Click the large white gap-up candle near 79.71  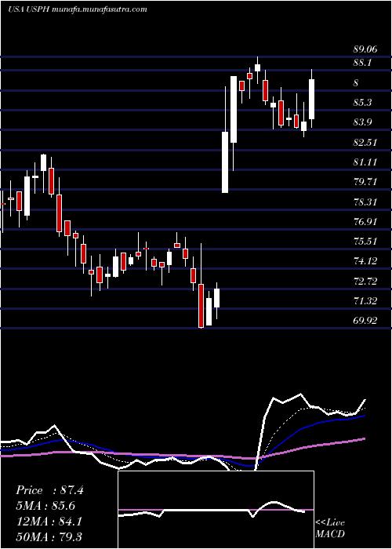click(225, 162)
